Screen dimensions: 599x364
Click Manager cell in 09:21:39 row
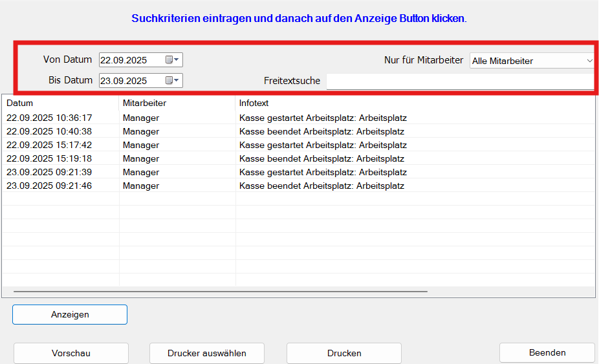tap(141, 172)
